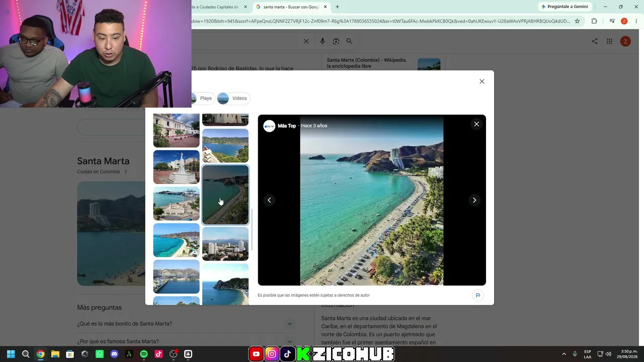Go to the next image
This screenshot has width=644, height=362.
click(x=474, y=200)
